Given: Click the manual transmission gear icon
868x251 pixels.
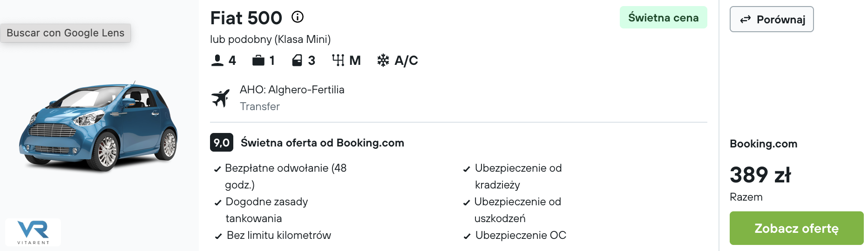Looking at the screenshot, I should (338, 60).
